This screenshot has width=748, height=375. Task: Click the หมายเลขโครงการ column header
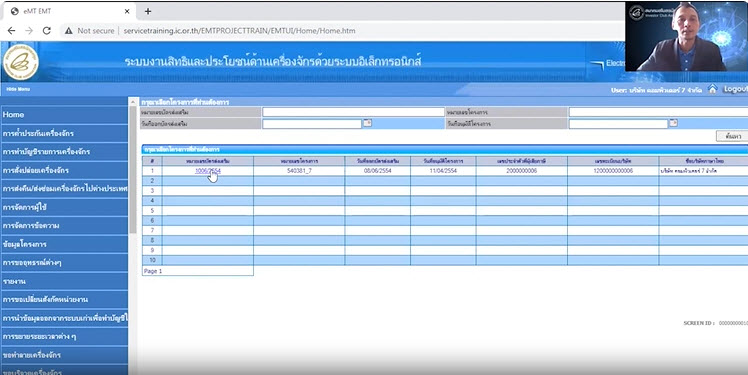[x=299, y=161]
